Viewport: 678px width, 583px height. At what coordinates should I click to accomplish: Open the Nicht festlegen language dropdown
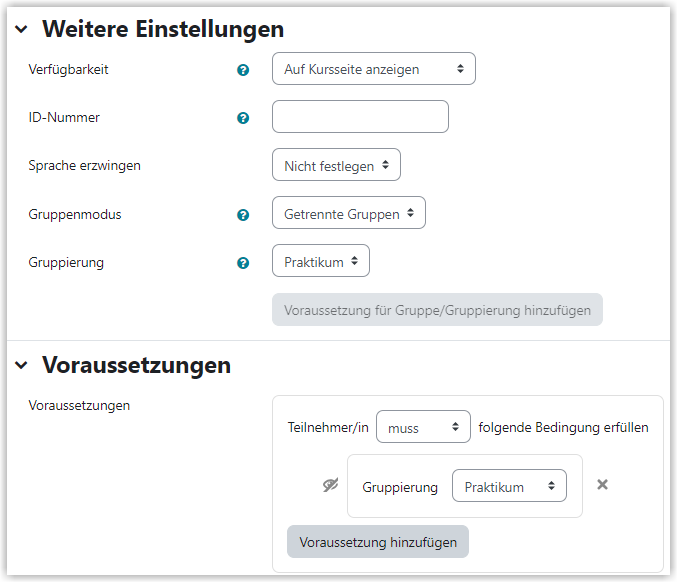336,165
